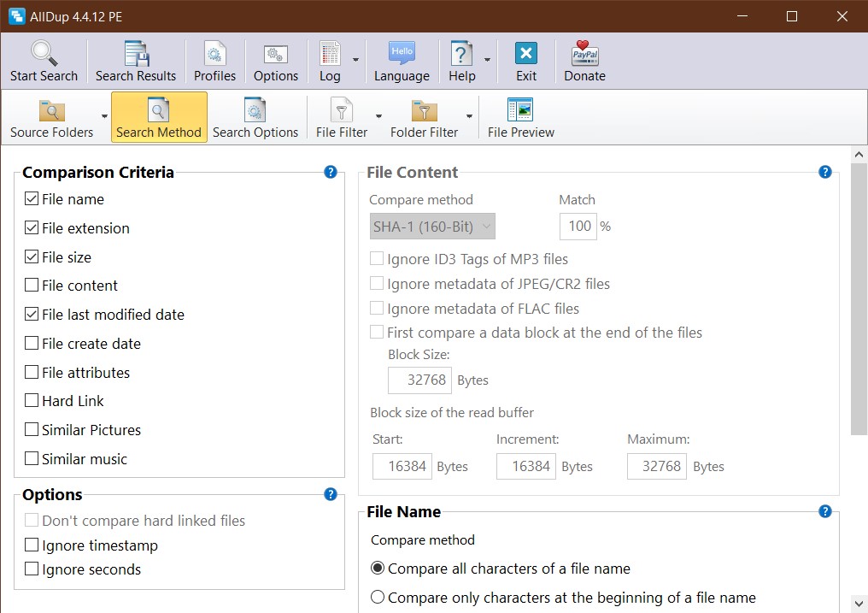Click the Maximum 32768 bytes field
This screenshot has width=868, height=613.
(x=657, y=466)
